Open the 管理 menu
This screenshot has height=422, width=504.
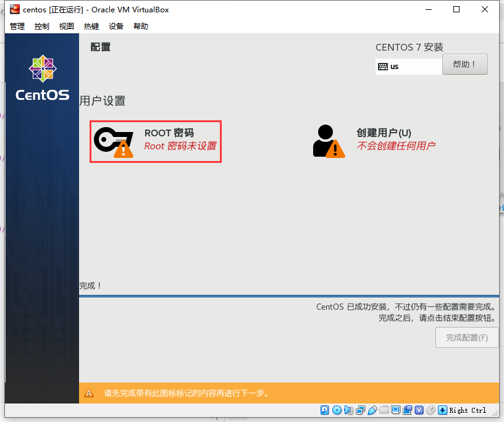(x=17, y=27)
